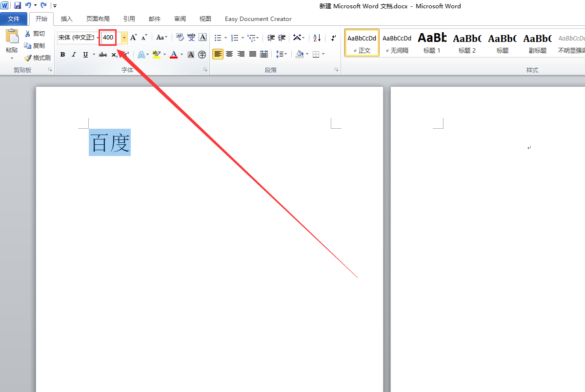585x392 pixels.
Task: Expand the Paste options arrow
Action: click(12, 58)
